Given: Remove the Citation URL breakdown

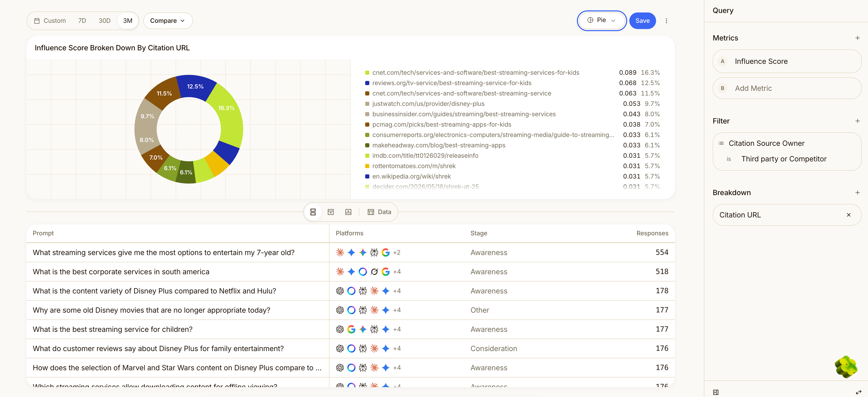Looking at the screenshot, I should point(849,215).
